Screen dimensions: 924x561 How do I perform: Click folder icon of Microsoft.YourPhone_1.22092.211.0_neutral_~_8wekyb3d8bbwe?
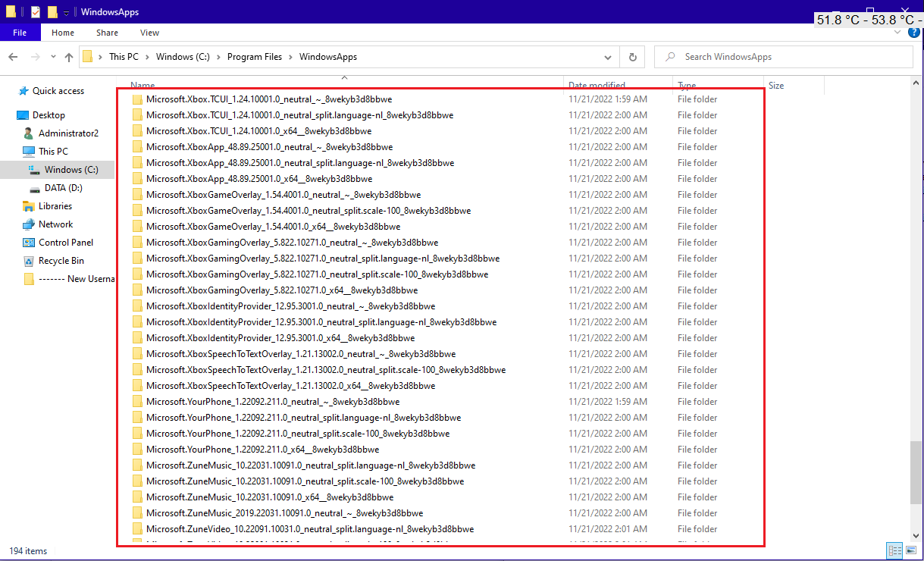point(137,402)
